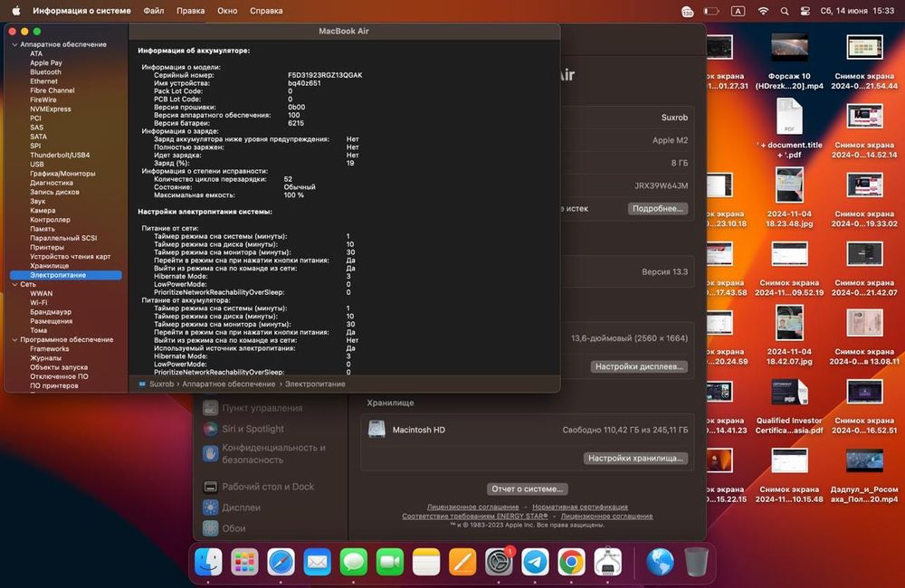Open Соответствие требованиям ENERGY STAR link
The image size is (905, 588).
tap(475, 516)
